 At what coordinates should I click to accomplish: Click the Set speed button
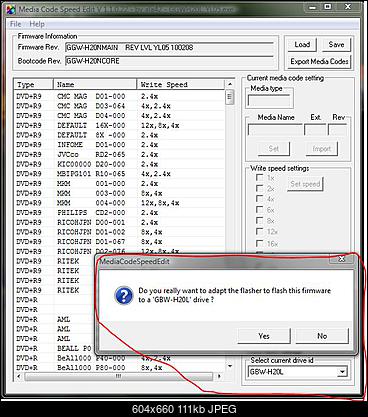[x=305, y=184]
